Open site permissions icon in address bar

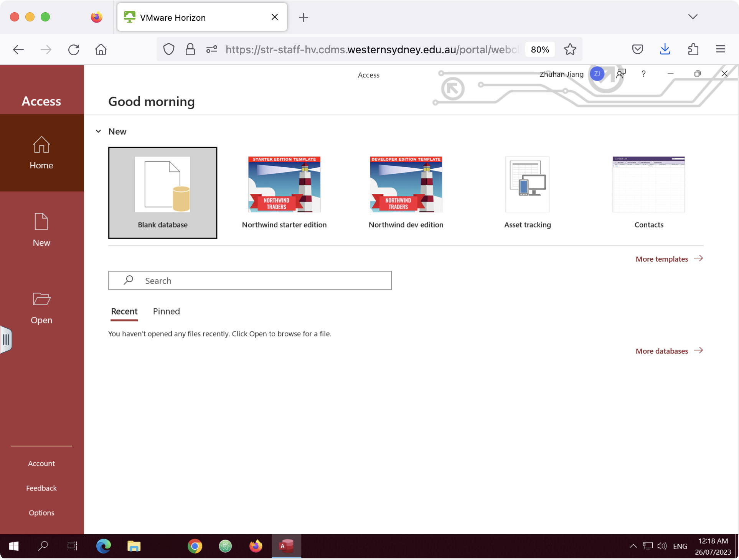(212, 49)
